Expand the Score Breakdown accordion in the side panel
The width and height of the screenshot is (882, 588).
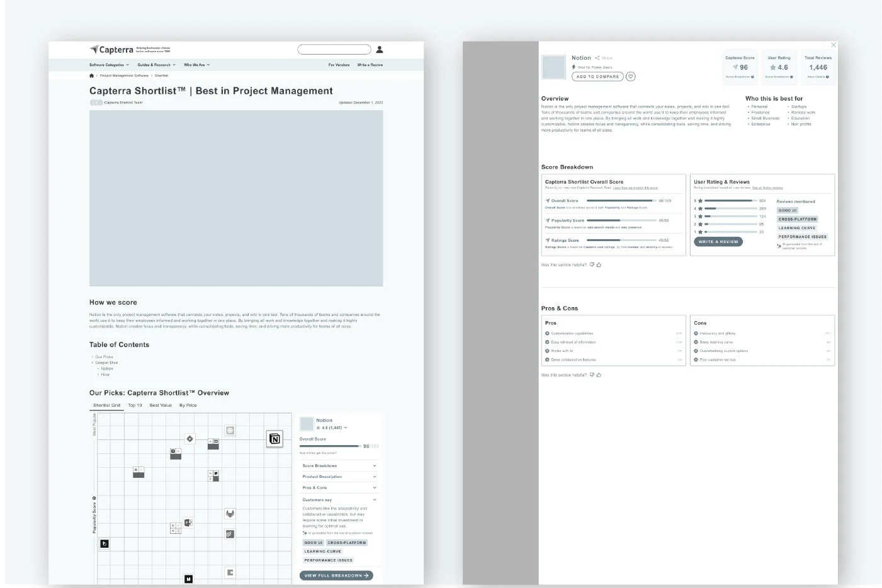(339, 466)
